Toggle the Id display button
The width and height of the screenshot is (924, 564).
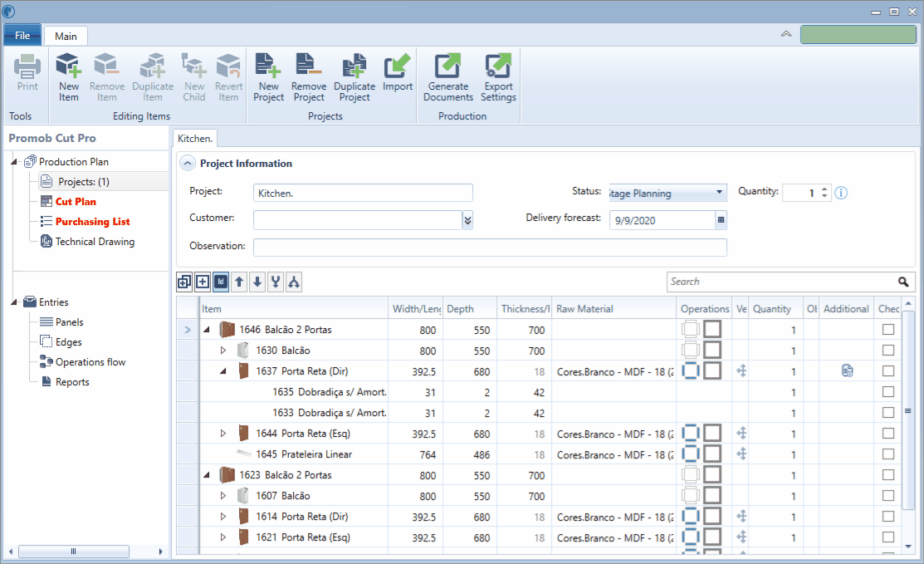(x=221, y=282)
